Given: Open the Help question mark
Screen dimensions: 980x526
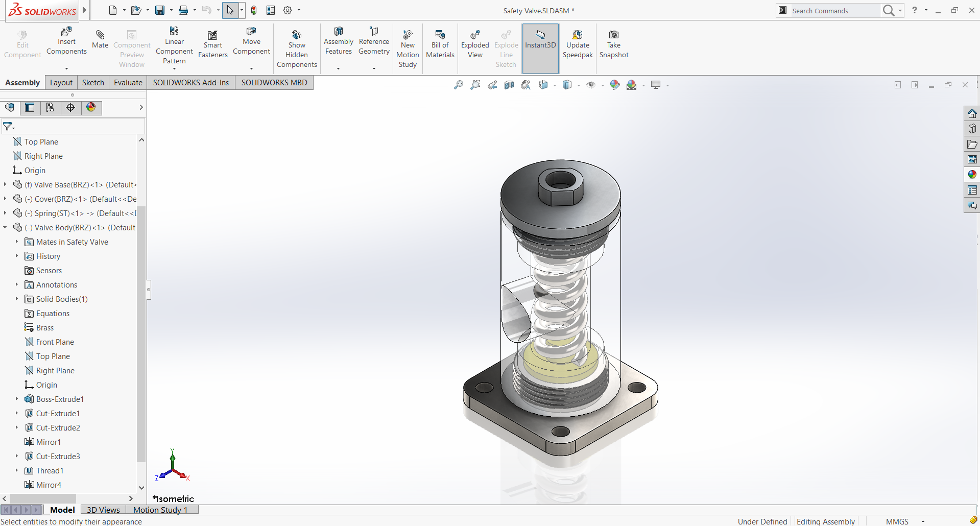Looking at the screenshot, I should (915, 10).
